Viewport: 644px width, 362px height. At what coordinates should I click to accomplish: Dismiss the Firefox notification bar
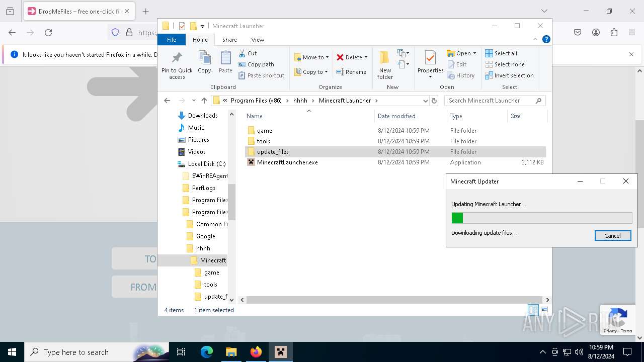(631, 54)
